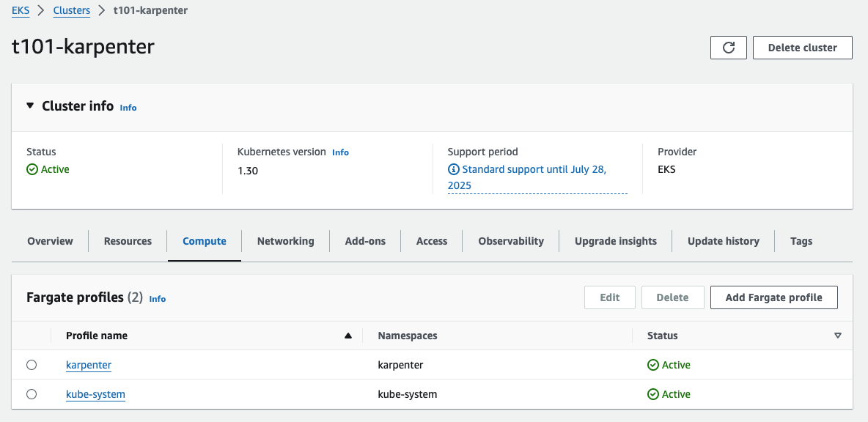Screen dimensions: 868x422
Task: Click the kube-system namespace cell
Action: pos(408,394)
